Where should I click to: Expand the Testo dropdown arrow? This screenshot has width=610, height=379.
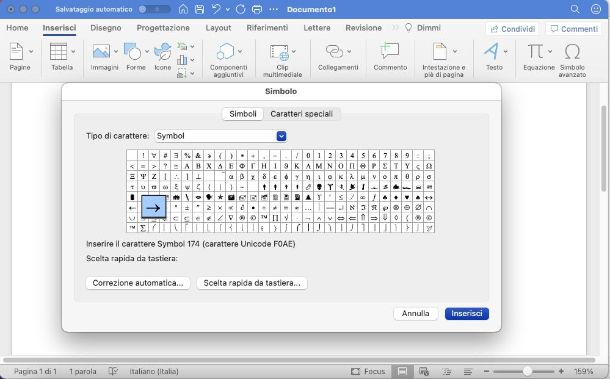click(505, 51)
